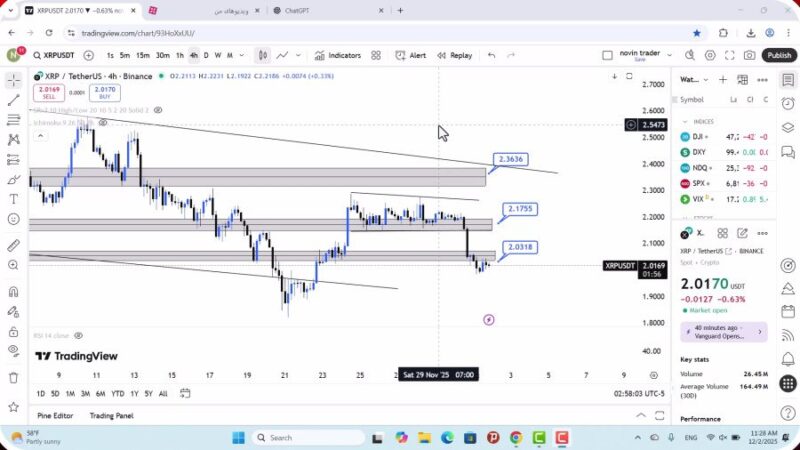Click the BUY 2.0170 button
Viewport: 800px width, 450px height.
[104, 93]
